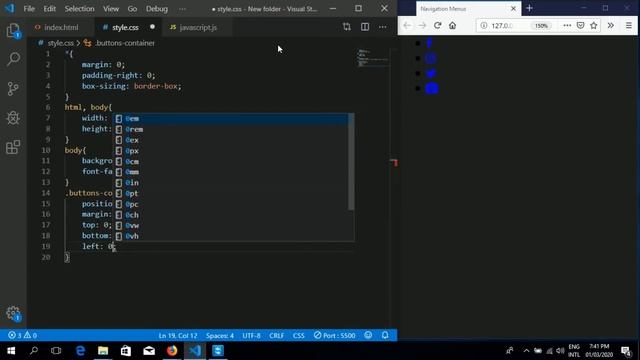Expand the Firefox toolbar overflow chevrons
Viewport: 640px width, 360px height.
(611, 25)
